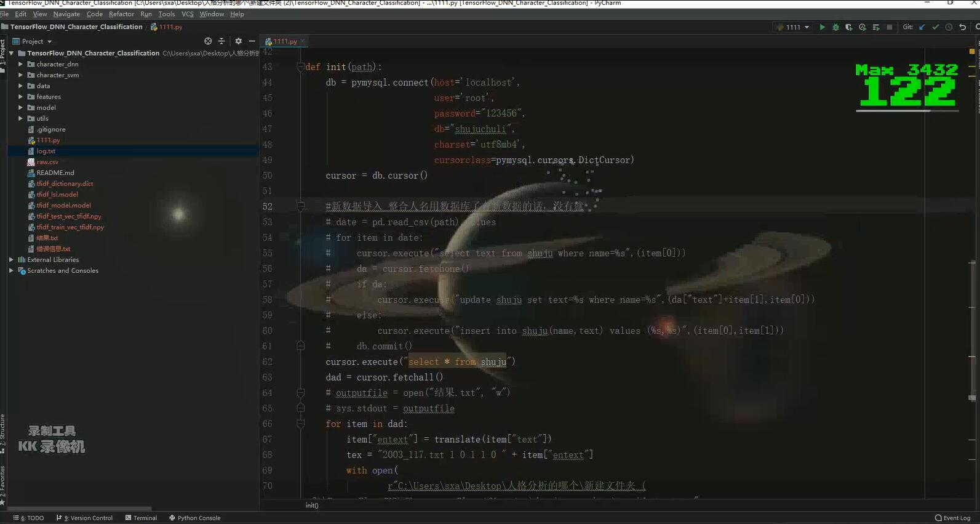Click the concurrency run icon
This screenshot has width=980, height=524.
tap(876, 27)
